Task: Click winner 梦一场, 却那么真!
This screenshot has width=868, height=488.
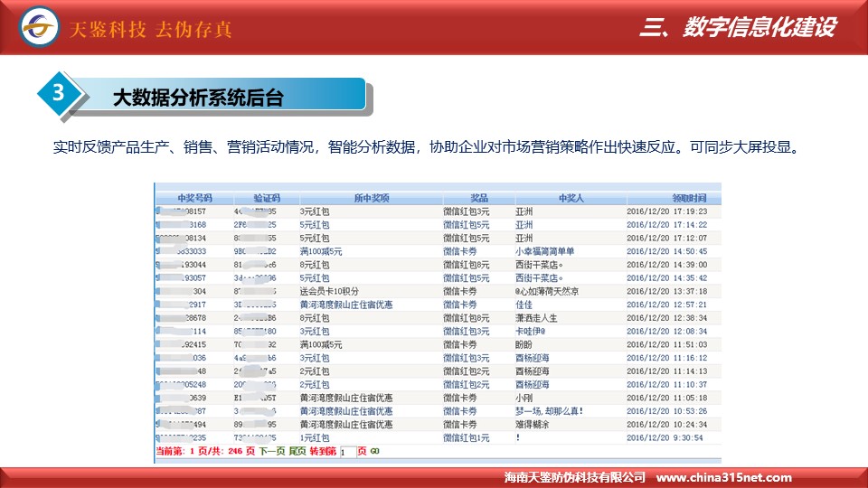Action: tap(549, 411)
